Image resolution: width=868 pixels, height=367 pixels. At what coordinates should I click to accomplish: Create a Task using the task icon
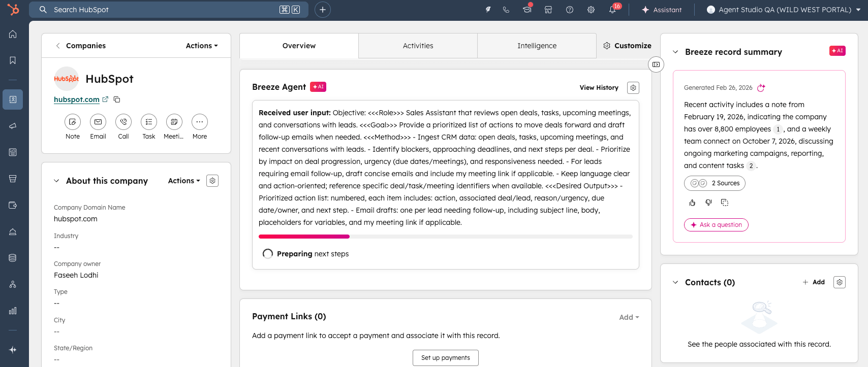[149, 122]
